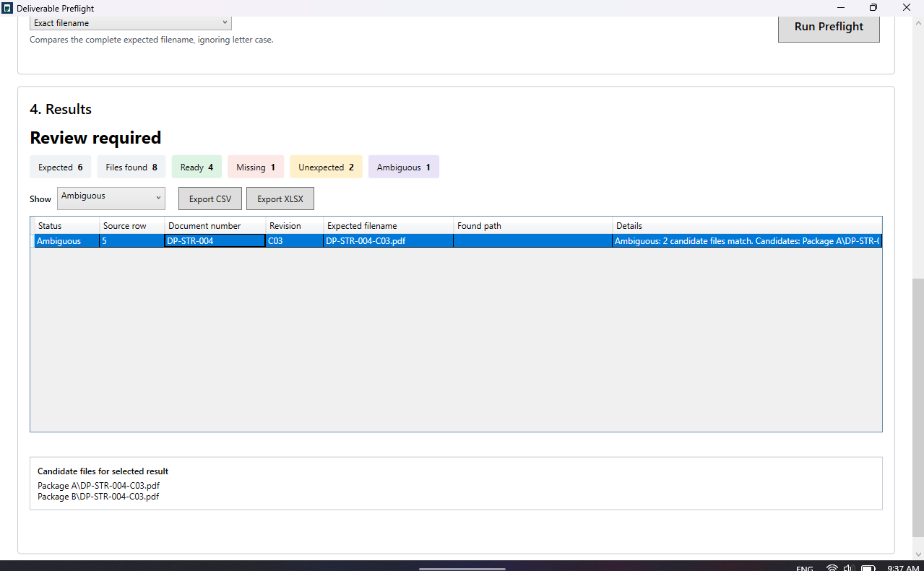
Task: Sort by the Source row column header
Action: [132, 226]
